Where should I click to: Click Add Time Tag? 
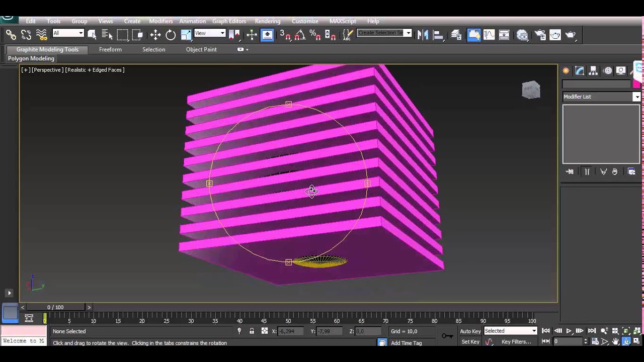(x=407, y=343)
